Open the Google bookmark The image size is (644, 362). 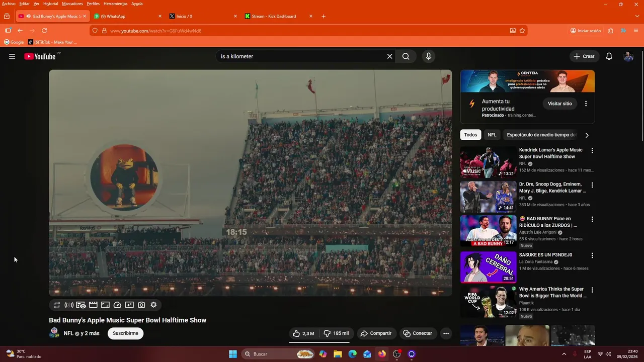point(14,42)
